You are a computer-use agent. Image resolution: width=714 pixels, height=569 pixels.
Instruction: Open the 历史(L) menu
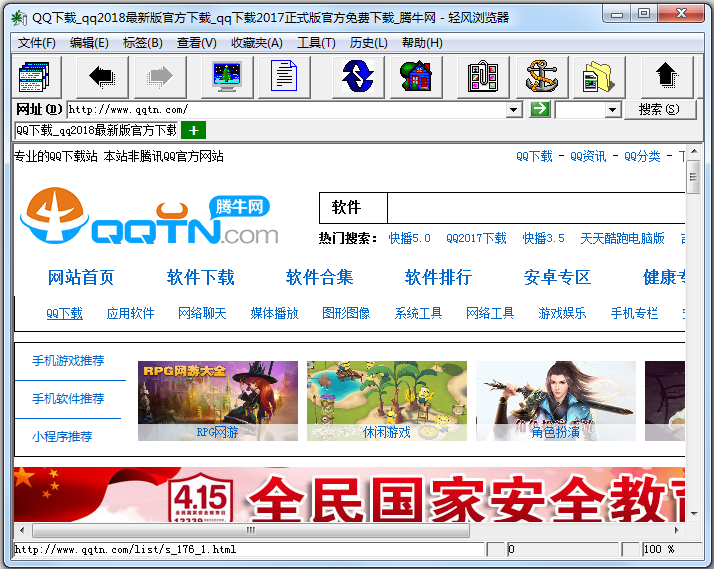tap(368, 43)
